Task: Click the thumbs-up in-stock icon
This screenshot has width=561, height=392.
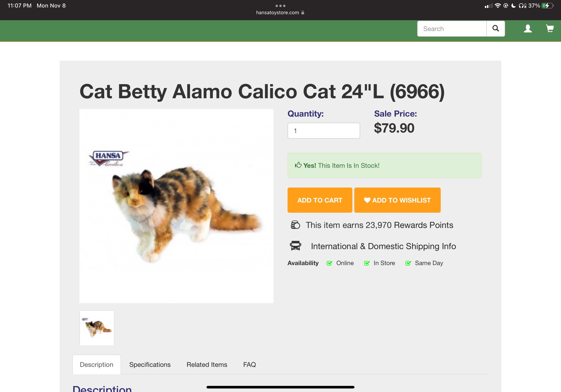Action: click(x=298, y=165)
